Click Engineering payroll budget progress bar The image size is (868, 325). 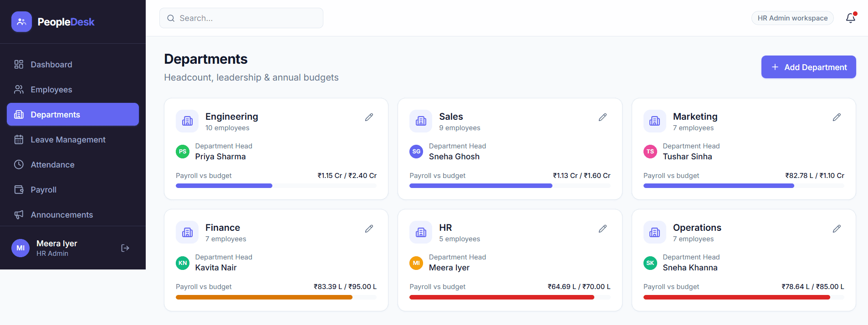pyautogui.click(x=276, y=186)
